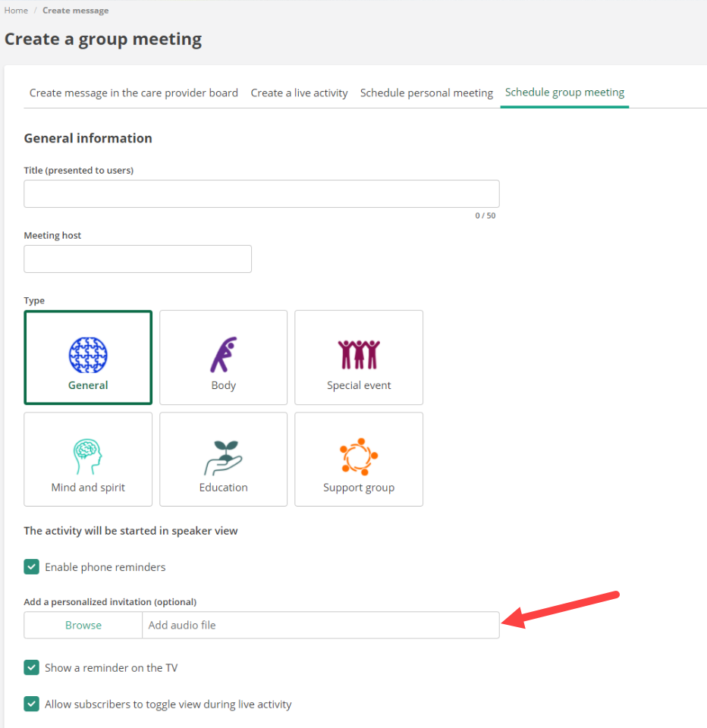Click the Create a group meeting heading
The width and height of the screenshot is (707, 728).
103,39
